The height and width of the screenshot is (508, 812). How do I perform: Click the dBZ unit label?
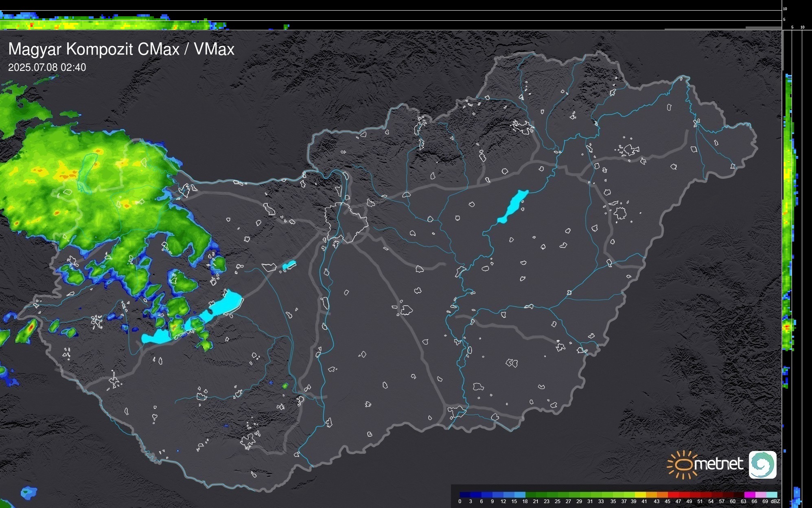tap(775, 501)
